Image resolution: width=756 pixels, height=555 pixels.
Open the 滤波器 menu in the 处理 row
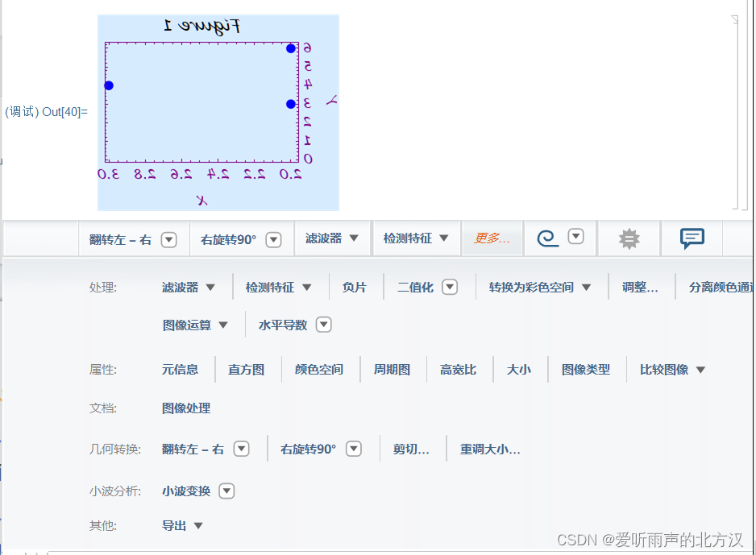[189, 287]
